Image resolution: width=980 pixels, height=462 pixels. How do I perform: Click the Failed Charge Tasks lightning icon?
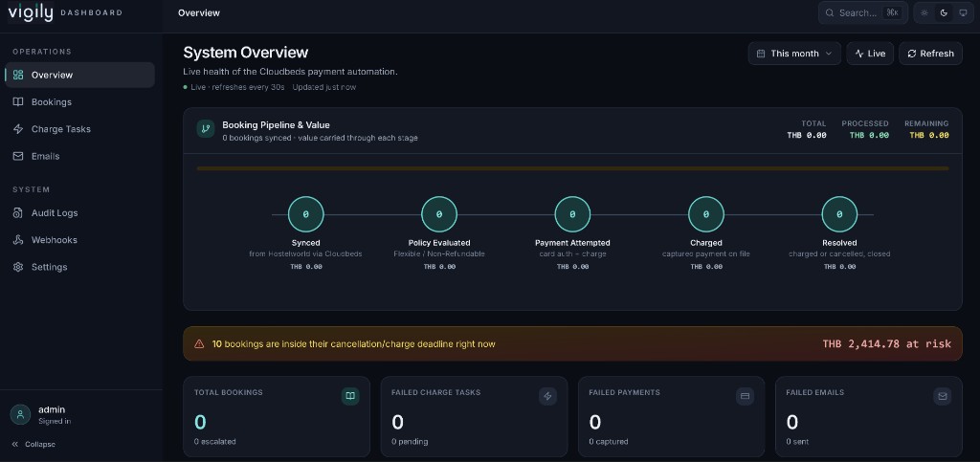(548, 396)
